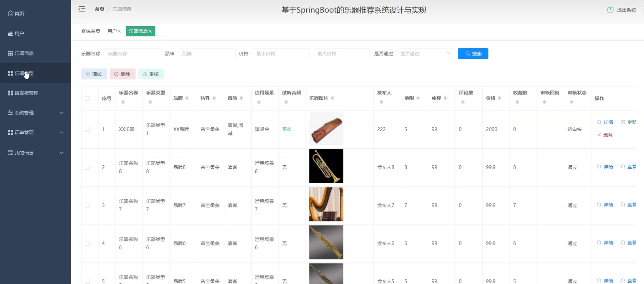This screenshot has height=284, width=644.
Task: Click 更新 for XX乐器 row
Action: pyautogui.click(x=628, y=122)
